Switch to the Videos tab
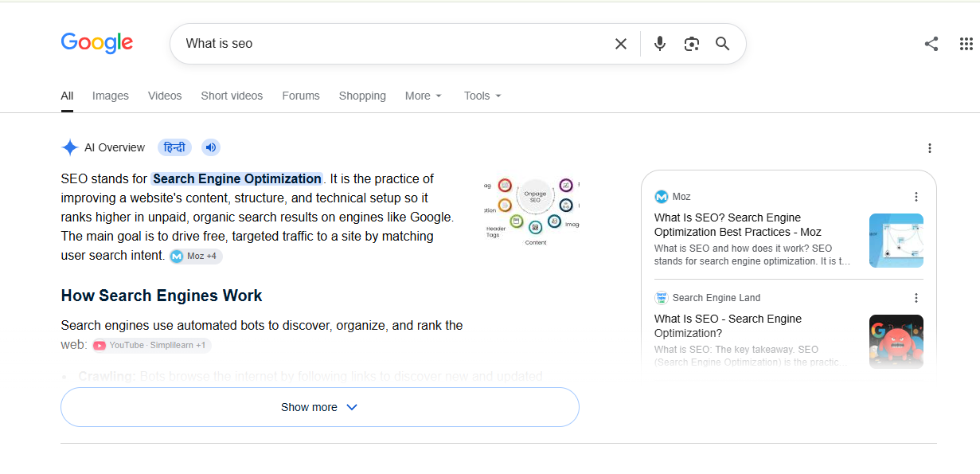 click(x=165, y=96)
